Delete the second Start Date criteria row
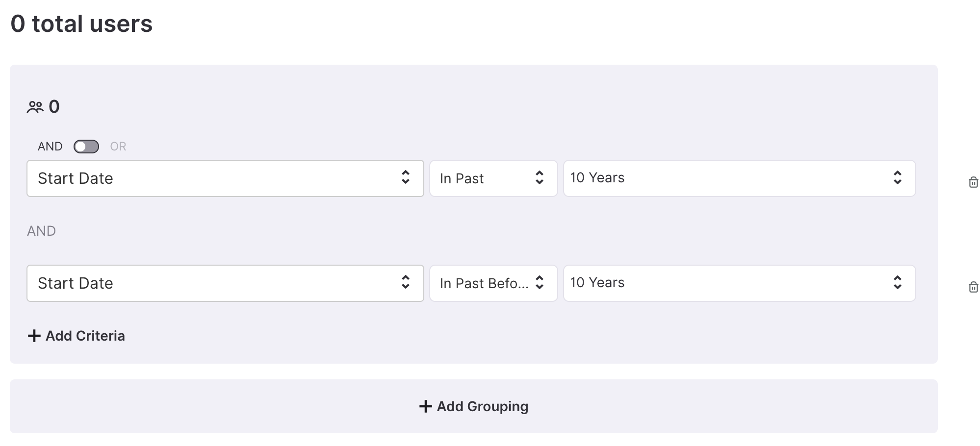980x446 pixels. point(973,287)
